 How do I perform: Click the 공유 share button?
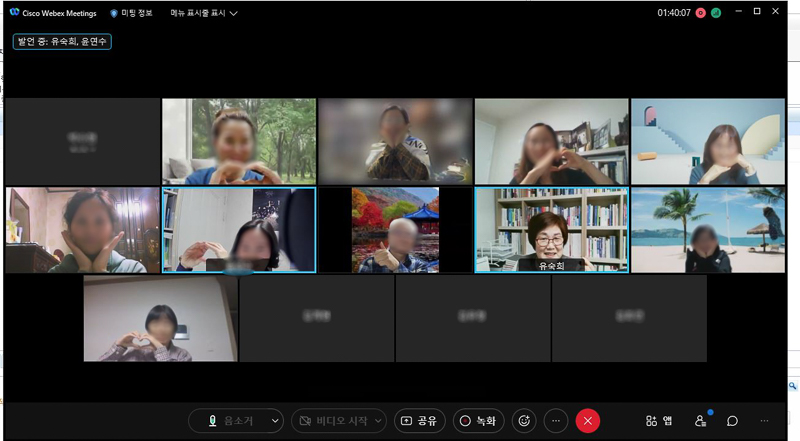[x=419, y=421]
